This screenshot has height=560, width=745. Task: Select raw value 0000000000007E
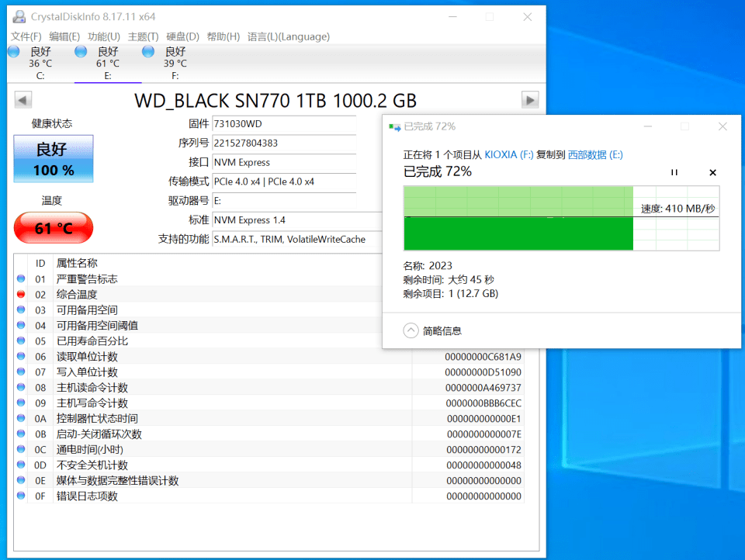tap(483, 434)
